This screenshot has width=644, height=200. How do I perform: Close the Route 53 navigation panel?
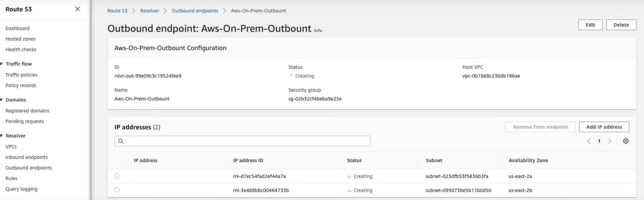point(77,9)
